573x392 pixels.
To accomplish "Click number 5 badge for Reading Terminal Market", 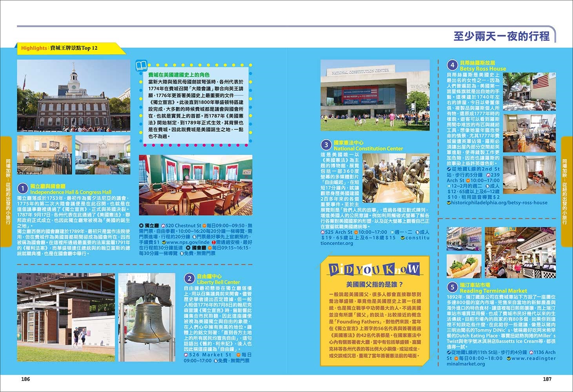I will click(453, 288).
